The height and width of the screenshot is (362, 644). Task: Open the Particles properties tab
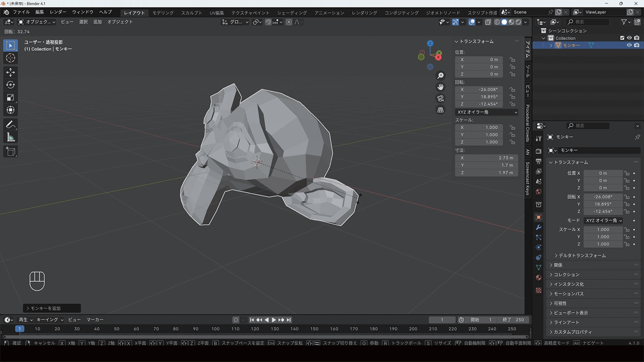pyautogui.click(x=538, y=238)
